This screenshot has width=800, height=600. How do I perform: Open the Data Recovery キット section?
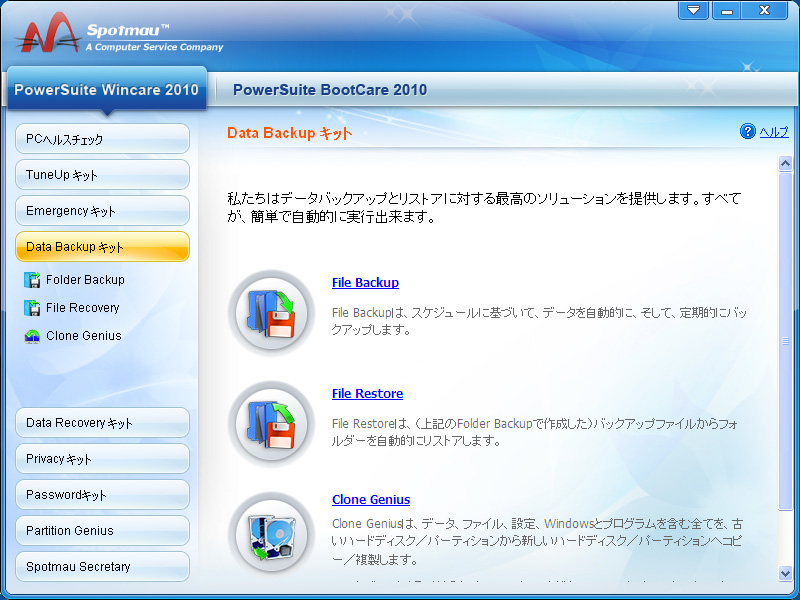[x=103, y=422]
